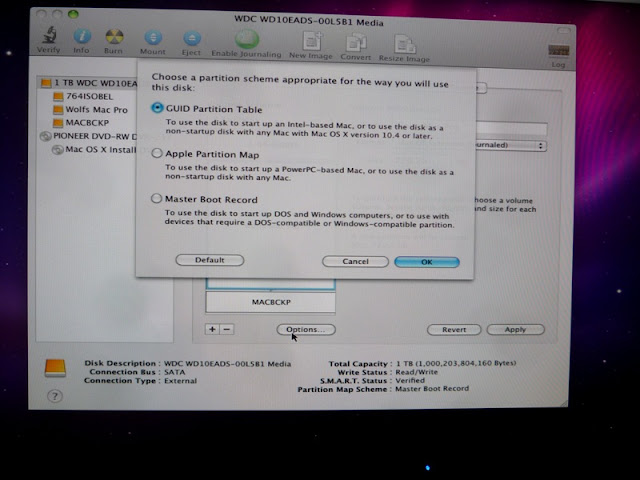The image size is (640, 480).
Task: Click the toolbar toggle pill button
Action: point(563,31)
